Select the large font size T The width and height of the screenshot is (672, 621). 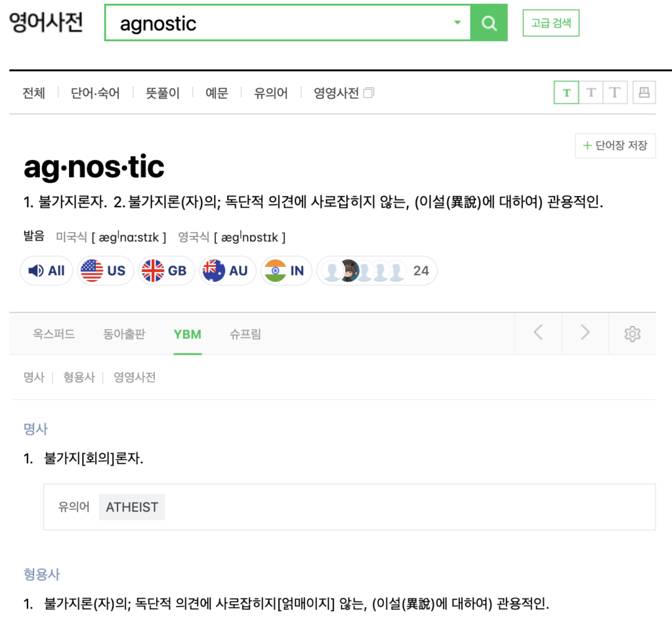(x=615, y=92)
